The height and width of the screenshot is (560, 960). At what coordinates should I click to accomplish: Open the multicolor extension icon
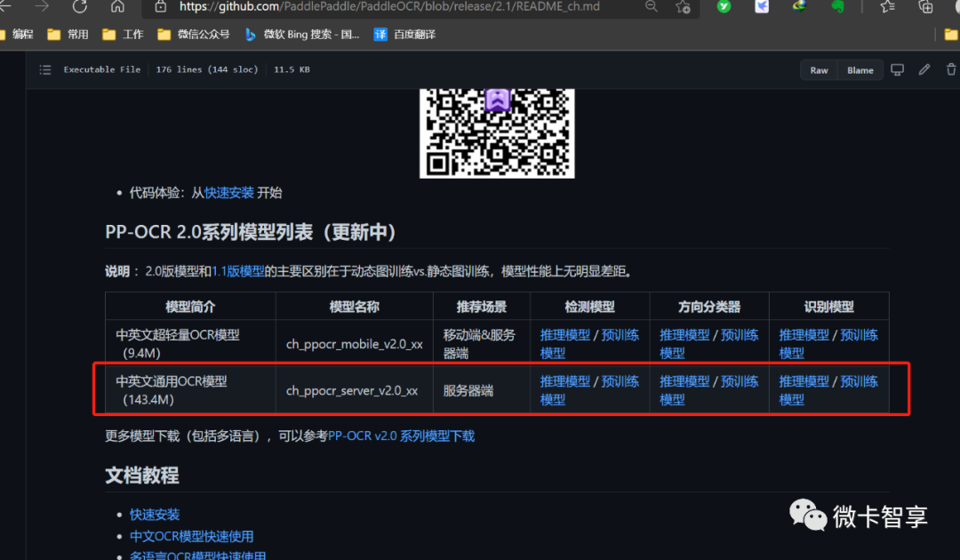(800, 7)
